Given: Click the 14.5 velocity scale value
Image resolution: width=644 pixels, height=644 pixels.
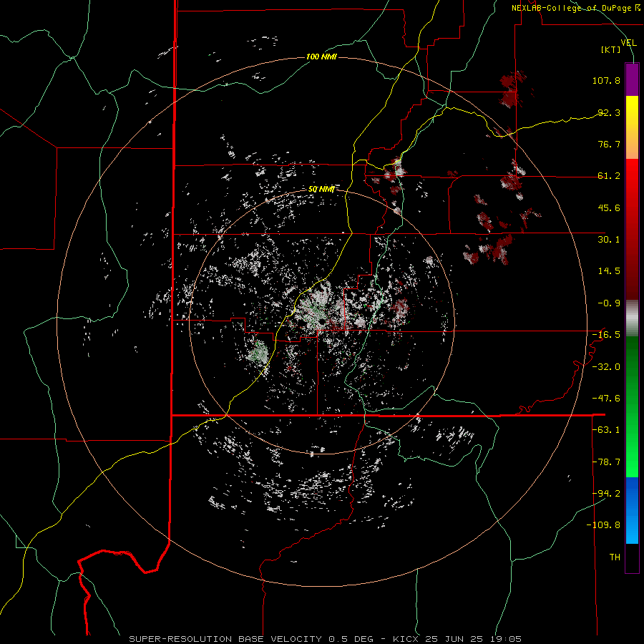Looking at the screenshot, I should (609, 271).
